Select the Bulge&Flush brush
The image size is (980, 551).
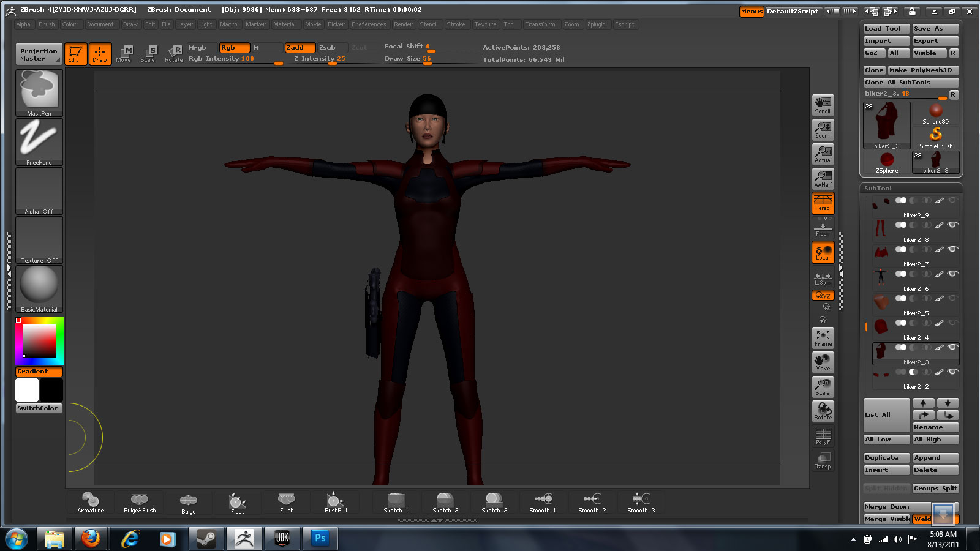140,503
